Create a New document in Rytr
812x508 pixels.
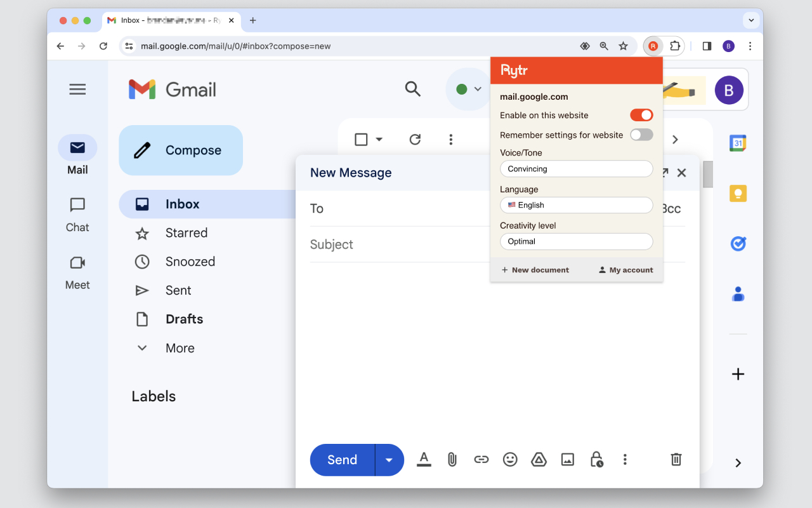(x=535, y=269)
